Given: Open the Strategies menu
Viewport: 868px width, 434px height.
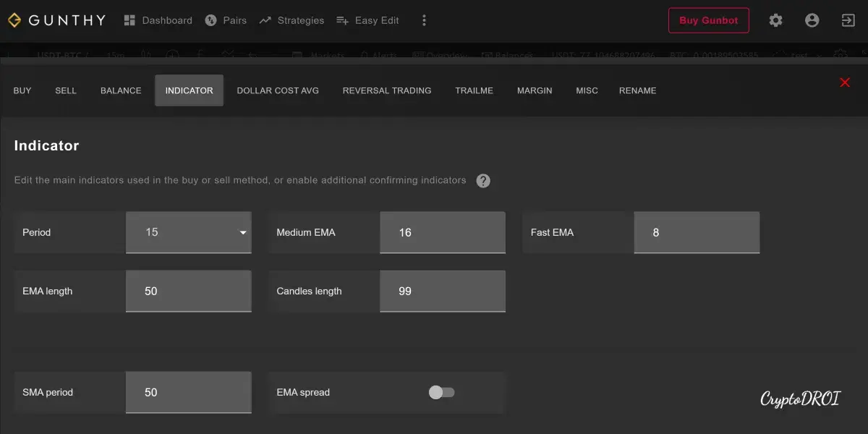Looking at the screenshot, I should [292, 20].
